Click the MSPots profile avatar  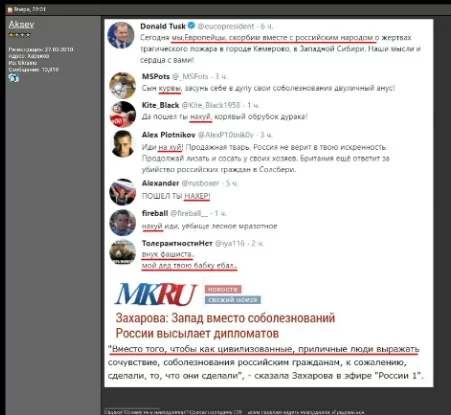click(x=122, y=86)
